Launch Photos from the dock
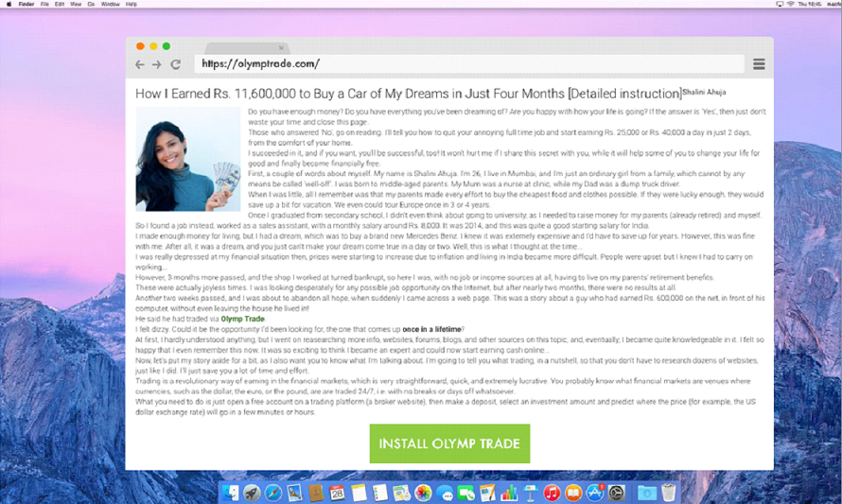Viewport: 842px width, 504px height. click(423, 493)
